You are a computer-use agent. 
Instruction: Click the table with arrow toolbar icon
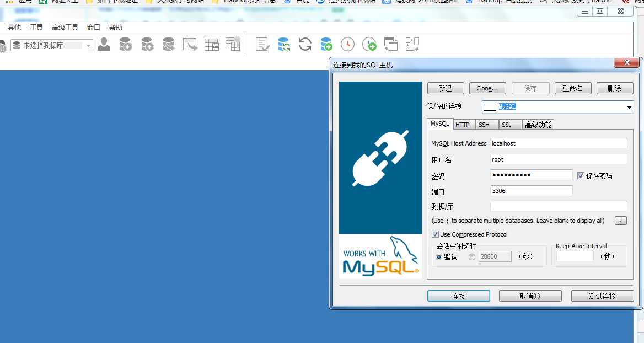coord(190,44)
